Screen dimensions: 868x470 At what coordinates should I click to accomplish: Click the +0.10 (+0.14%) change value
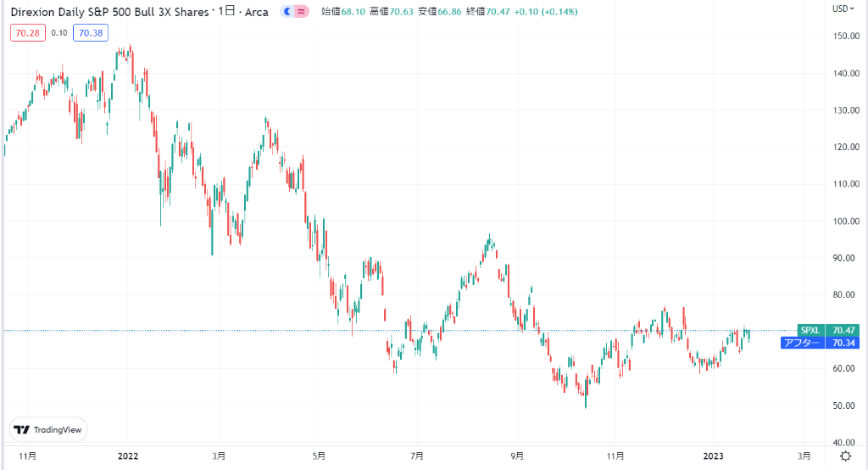point(546,12)
